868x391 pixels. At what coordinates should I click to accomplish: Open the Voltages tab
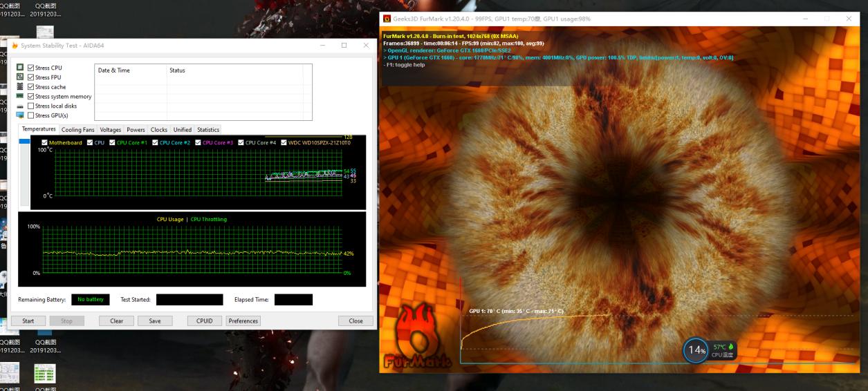click(110, 130)
